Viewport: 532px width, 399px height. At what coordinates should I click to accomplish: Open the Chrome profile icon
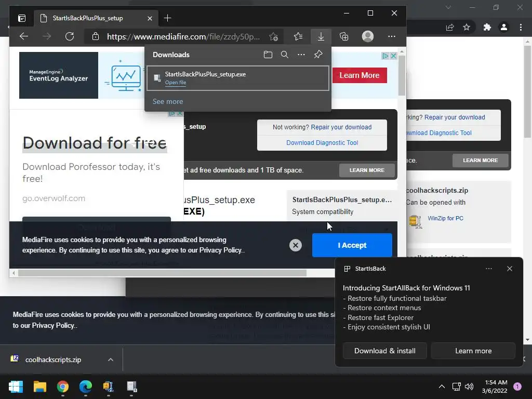[504, 27]
